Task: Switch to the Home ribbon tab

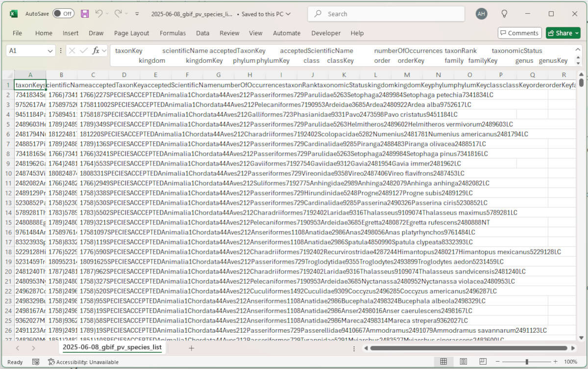Action: click(44, 33)
